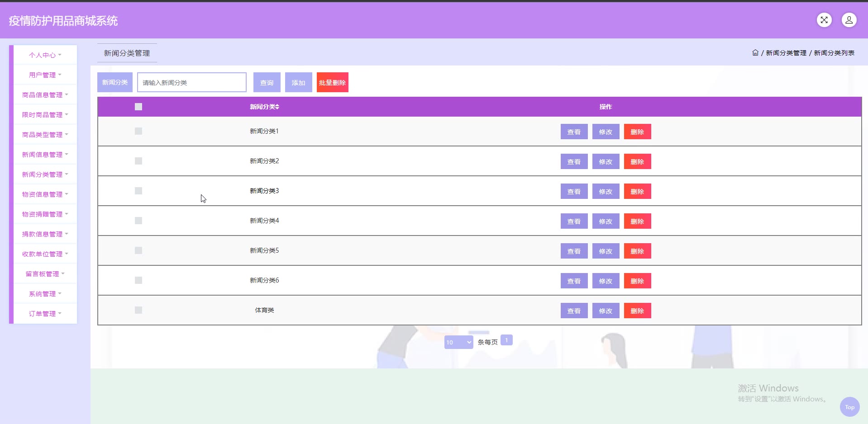Open 系统管理 in the sidebar
The image size is (868, 424).
click(x=45, y=294)
